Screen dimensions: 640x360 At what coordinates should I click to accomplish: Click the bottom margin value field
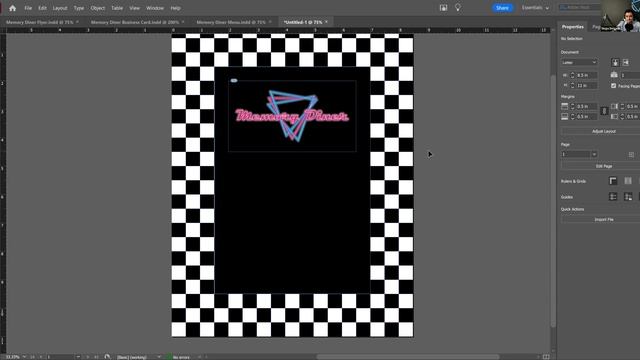[587, 116]
